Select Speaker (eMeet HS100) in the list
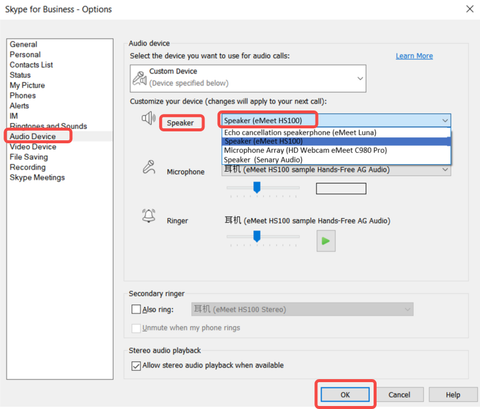Image resolution: width=480 pixels, height=409 pixels. [336, 141]
